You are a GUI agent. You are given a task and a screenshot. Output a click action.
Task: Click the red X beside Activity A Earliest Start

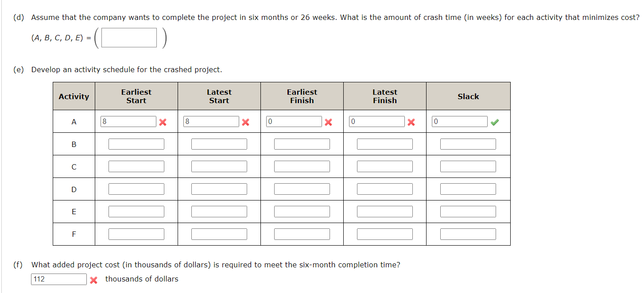(x=163, y=122)
